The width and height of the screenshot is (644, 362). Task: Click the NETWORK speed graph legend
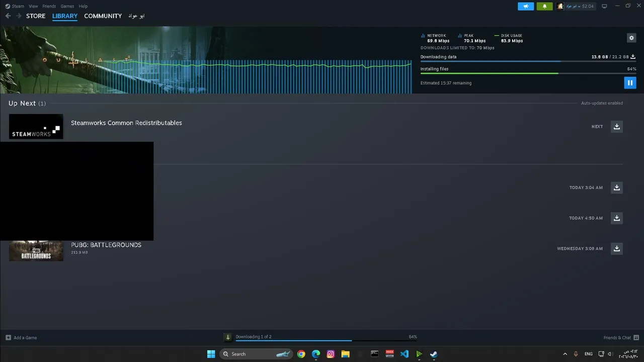(x=435, y=38)
